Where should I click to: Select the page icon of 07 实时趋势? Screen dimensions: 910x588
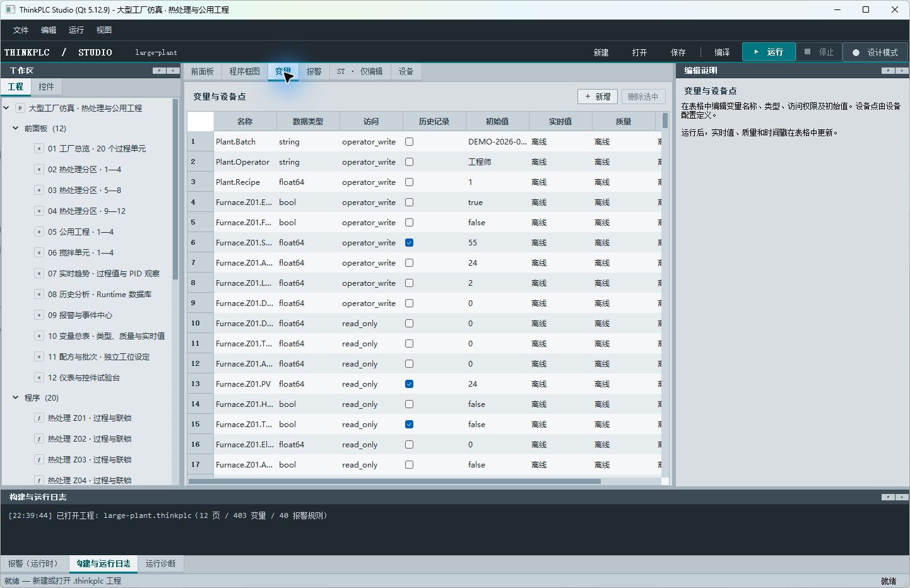coord(39,274)
